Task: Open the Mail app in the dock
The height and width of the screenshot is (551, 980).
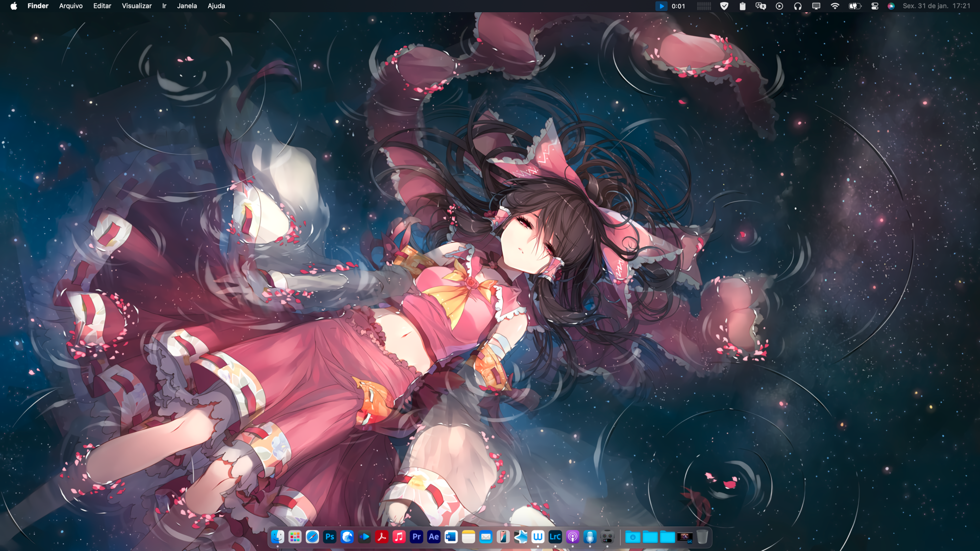Action: tap(486, 537)
